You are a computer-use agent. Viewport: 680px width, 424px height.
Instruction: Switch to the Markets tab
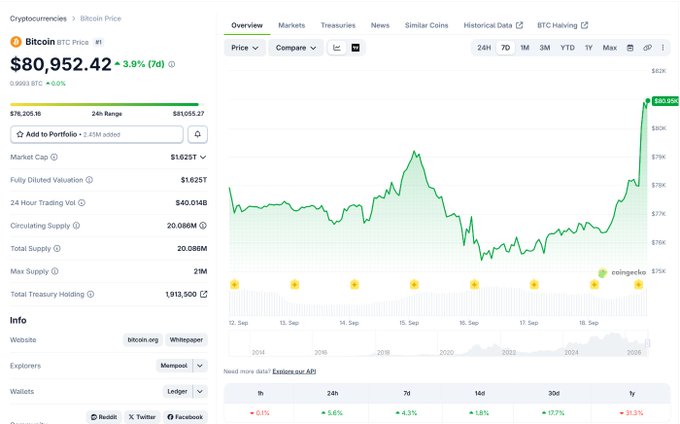point(291,25)
